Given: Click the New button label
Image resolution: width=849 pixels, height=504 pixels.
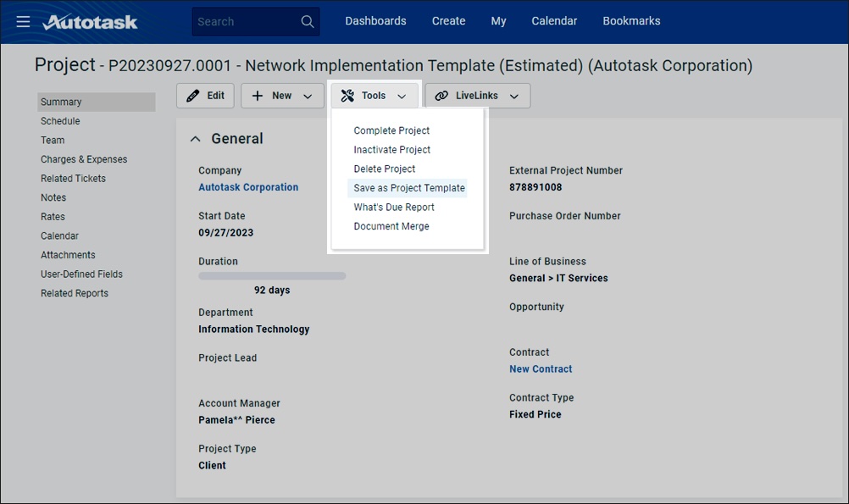Looking at the screenshot, I should (281, 96).
